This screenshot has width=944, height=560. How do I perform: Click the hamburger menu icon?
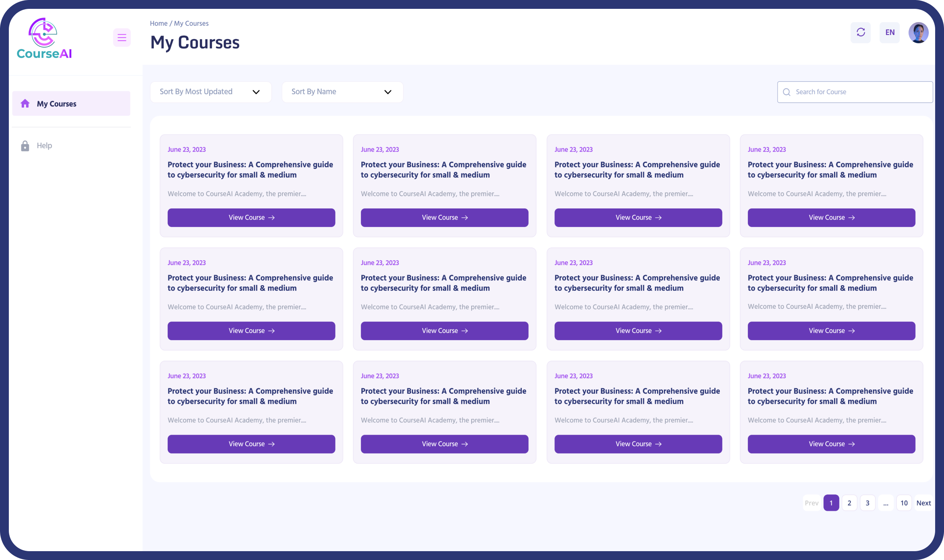click(121, 37)
